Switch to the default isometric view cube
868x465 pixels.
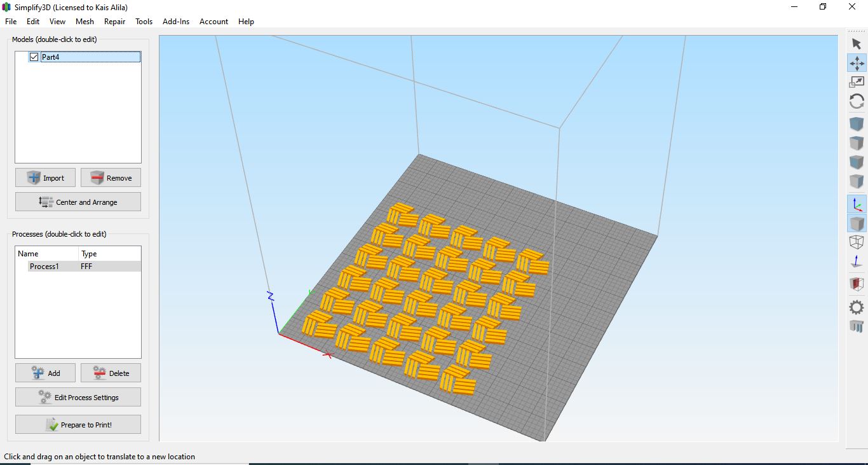857,124
